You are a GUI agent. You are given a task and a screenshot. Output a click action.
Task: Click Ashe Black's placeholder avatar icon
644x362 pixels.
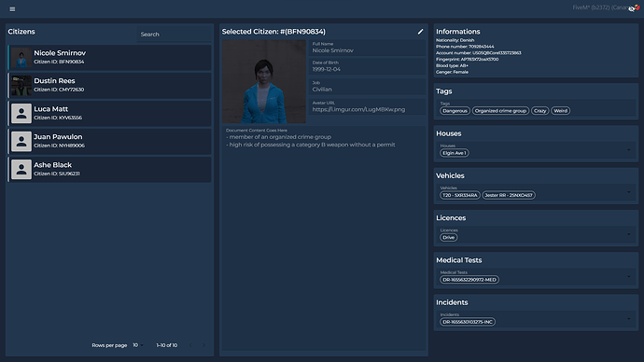pos(21,169)
